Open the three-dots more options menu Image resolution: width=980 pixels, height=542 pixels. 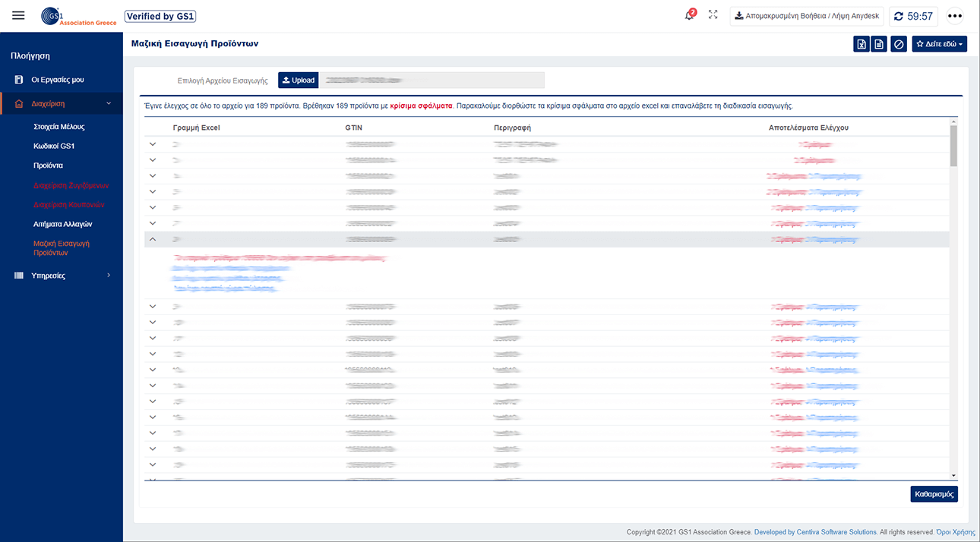tap(955, 16)
